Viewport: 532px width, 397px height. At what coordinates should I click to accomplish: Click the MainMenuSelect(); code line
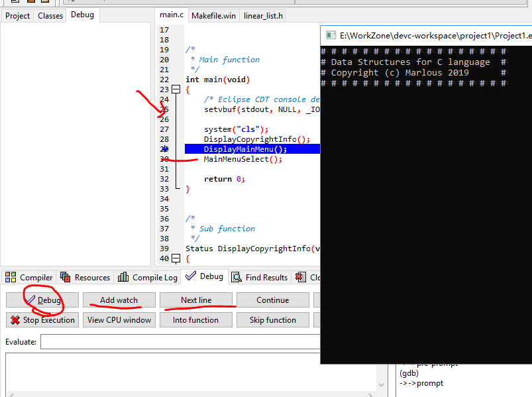click(243, 159)
